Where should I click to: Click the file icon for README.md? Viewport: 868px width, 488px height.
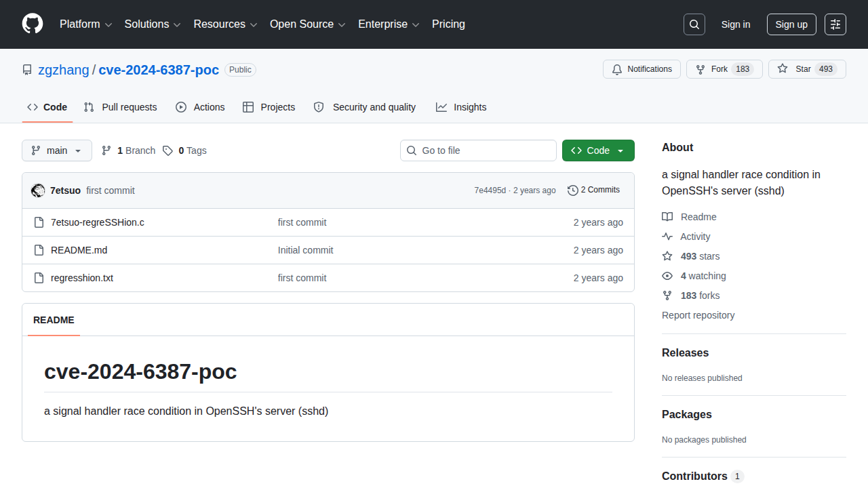point(39,250)
